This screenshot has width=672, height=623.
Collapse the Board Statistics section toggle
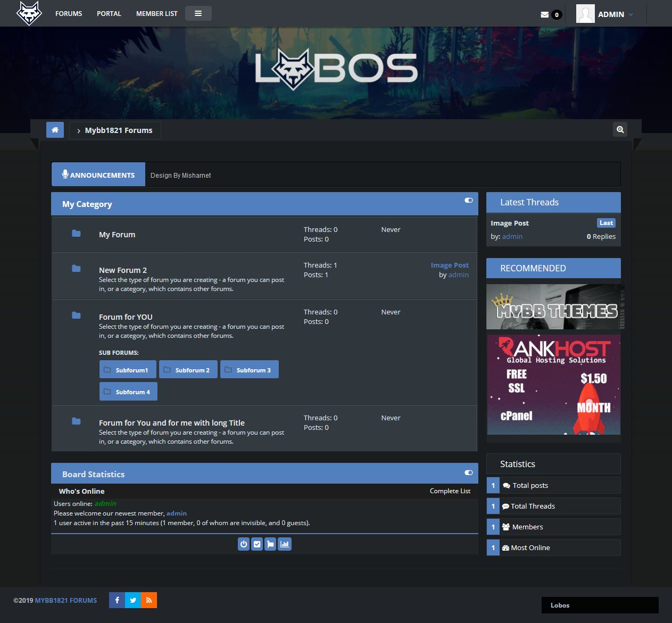pyautogui.click(x=468, y=472)
